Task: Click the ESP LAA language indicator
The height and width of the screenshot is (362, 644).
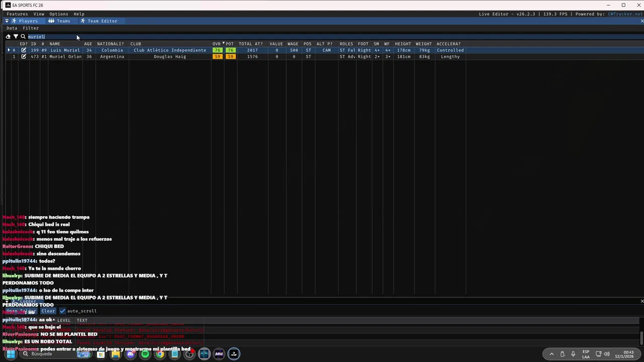Action: 586,354
